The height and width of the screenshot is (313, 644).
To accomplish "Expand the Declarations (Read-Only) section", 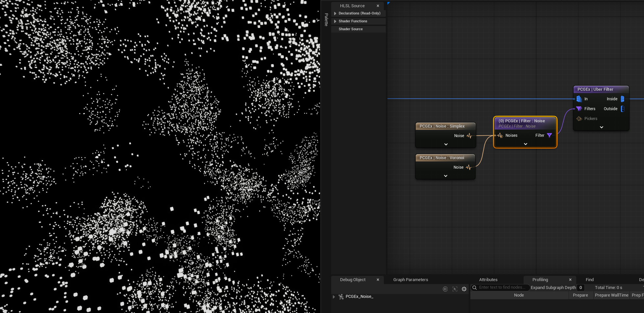I will click(335, 13).
